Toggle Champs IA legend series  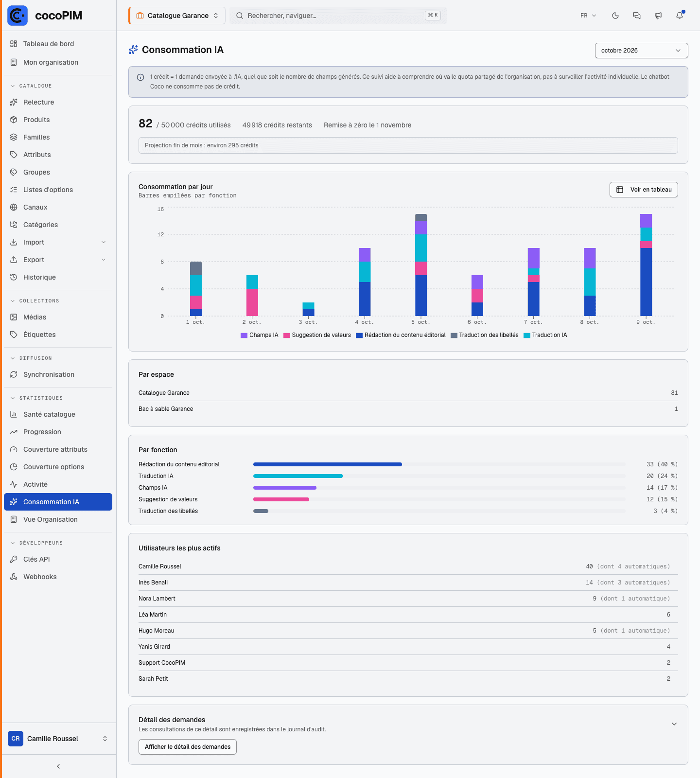point(260,335)
